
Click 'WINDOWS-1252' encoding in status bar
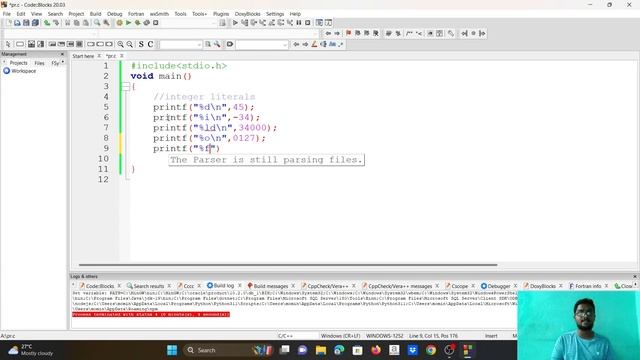tap(384, 336)
